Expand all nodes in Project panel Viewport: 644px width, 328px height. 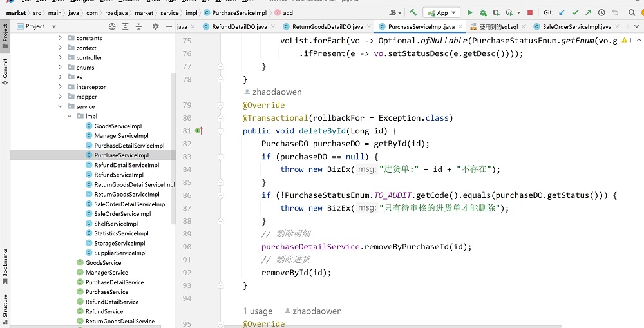[126, 26]
